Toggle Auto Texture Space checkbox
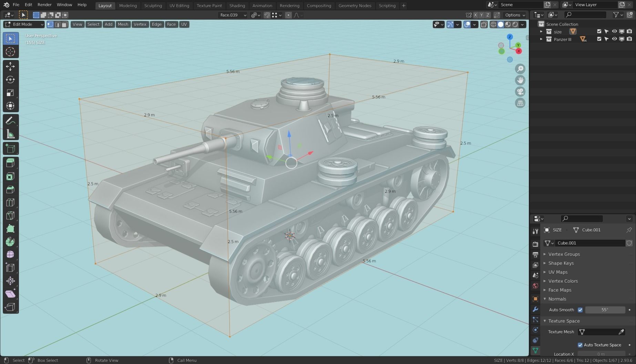 pyautogui.click(x=580, y=345)
